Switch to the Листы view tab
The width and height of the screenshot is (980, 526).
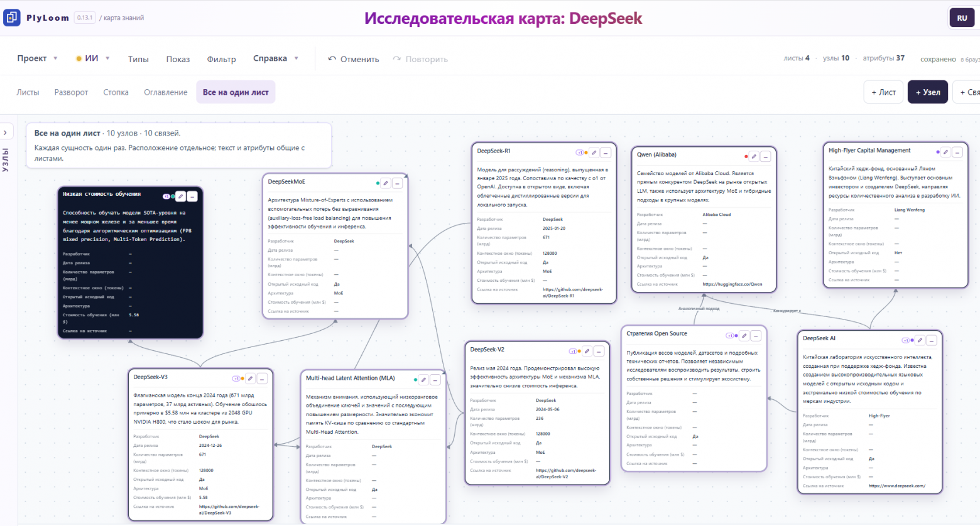[28, 92]
